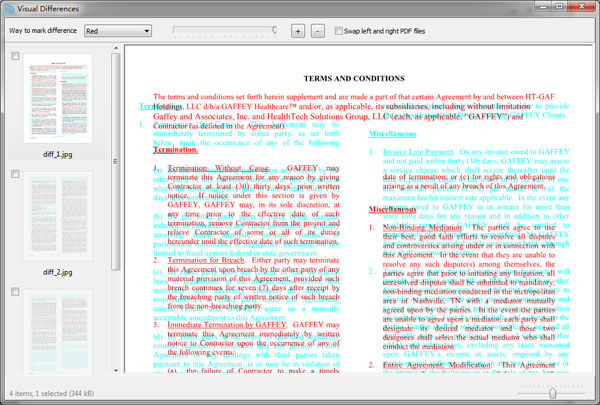Click the cyan 'Miscellaneous' heading
The image size is (600, 405).
(x=392, y=134)
